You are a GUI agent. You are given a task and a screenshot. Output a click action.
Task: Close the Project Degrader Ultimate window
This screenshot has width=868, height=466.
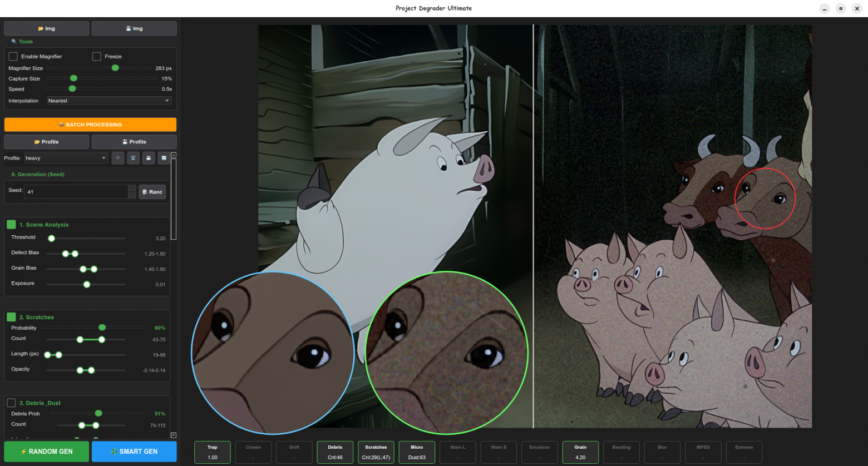pyautogui.click(x=857, y=8)
